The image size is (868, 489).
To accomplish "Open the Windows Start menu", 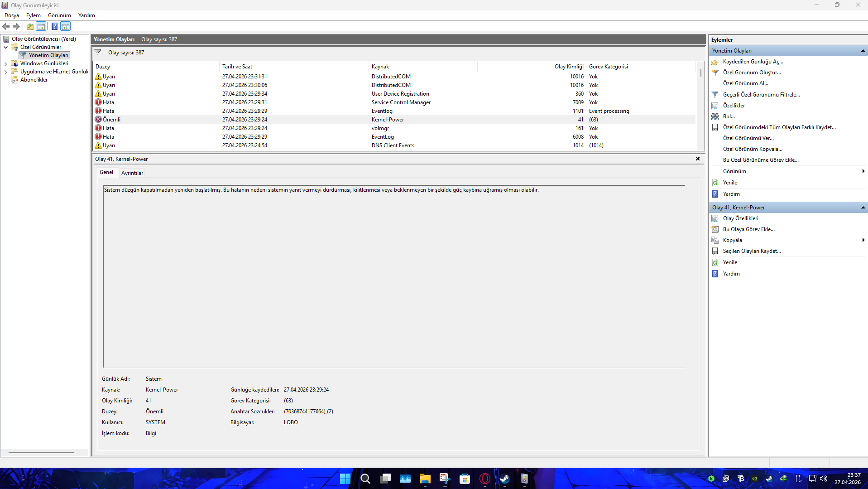I will [345, 479].
